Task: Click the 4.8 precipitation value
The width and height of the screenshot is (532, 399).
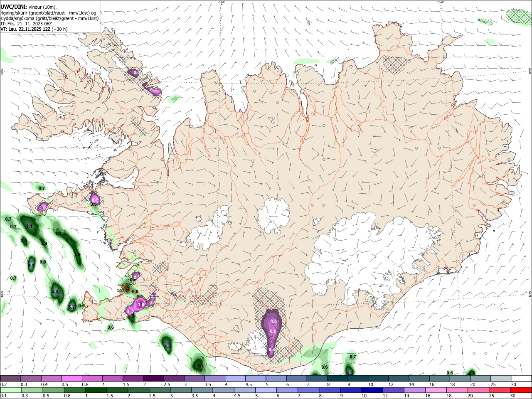Action: tap(55, 292)
